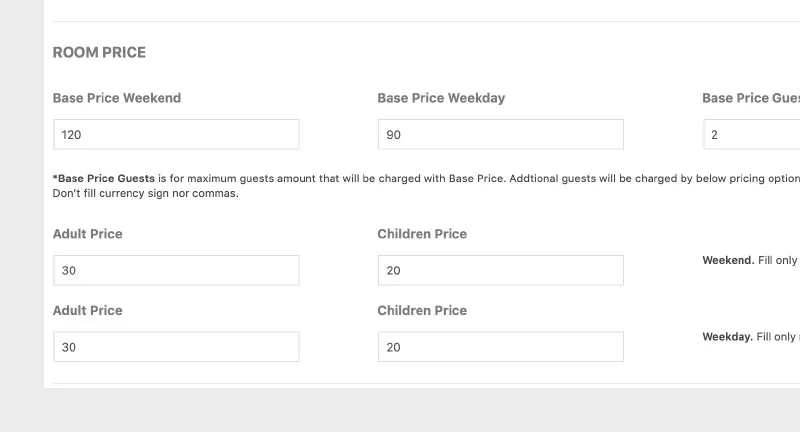Image resolution: width=800 pixels, height=432 pixels.
Task: Click the Base Price Weekday label
Action: (x=441, y=98)
